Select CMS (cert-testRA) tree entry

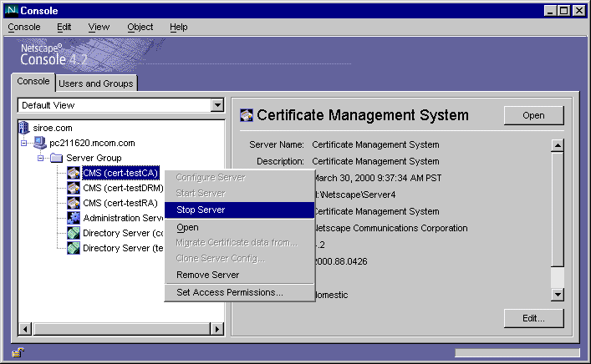(x=120, y=203)
